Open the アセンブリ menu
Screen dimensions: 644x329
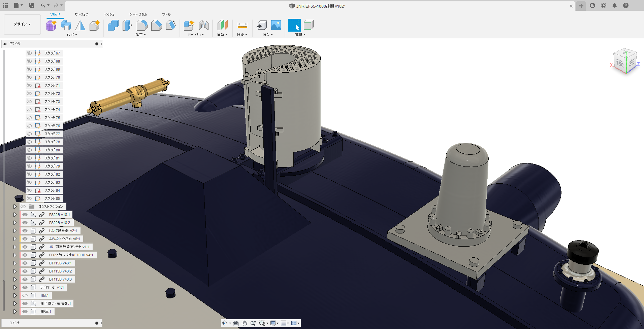[x=196, y=35]
